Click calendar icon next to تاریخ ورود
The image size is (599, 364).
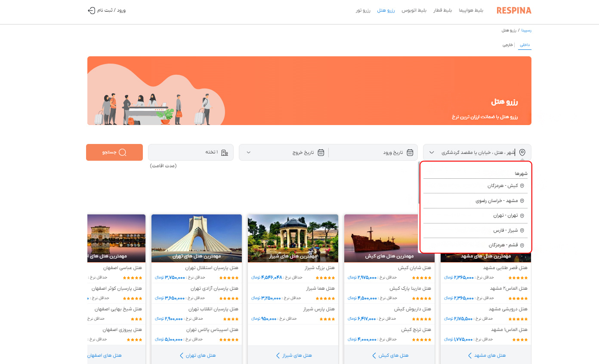pyautogui.click(x=410, y=153)
